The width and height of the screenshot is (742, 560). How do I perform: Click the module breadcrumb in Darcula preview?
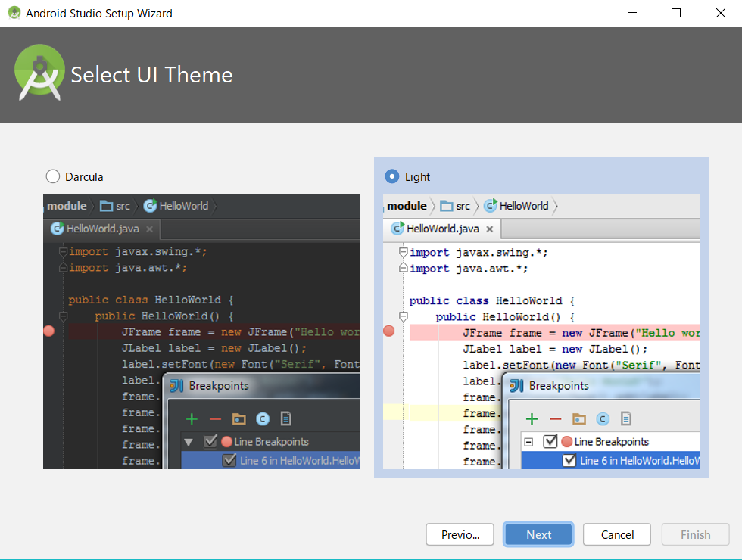pyautogui.click(x=67, y=206)
